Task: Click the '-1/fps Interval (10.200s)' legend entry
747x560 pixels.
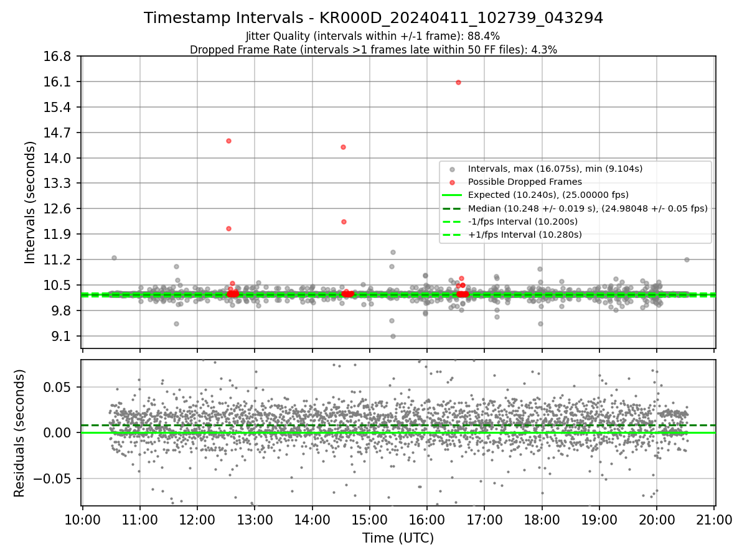Action: [x=523, y=222]
